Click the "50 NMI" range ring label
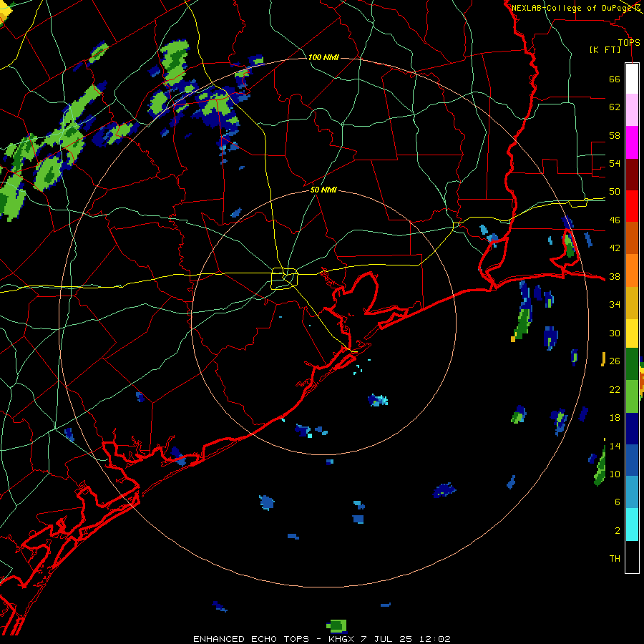 click(x=323, y=190)
